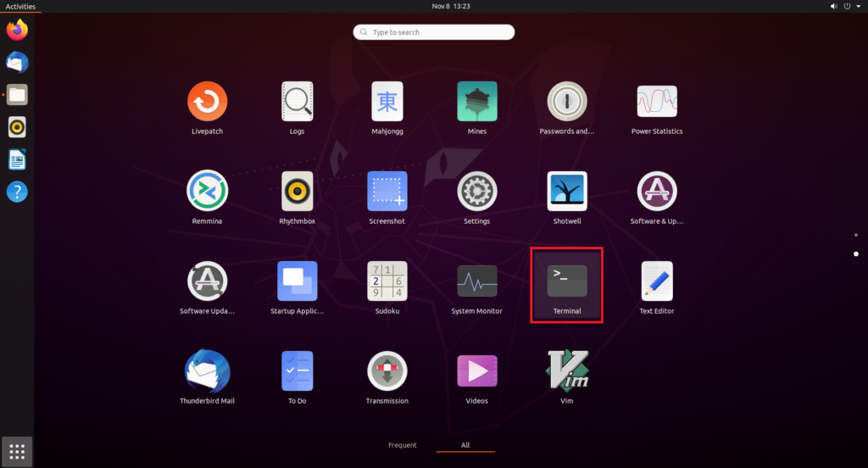
Task: Launch Rhythmbox from the app grid
Action: 297,198
